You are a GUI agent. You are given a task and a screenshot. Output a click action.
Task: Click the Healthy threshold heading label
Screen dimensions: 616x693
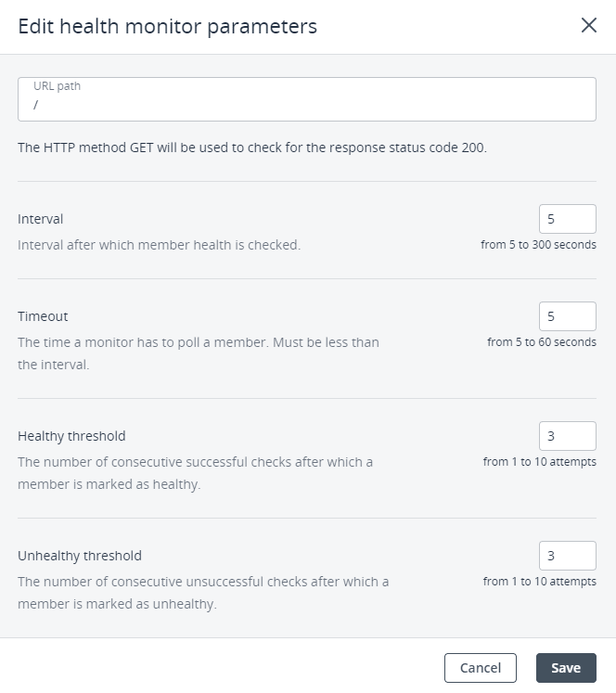pyautogui.click(x=71, y=436)
